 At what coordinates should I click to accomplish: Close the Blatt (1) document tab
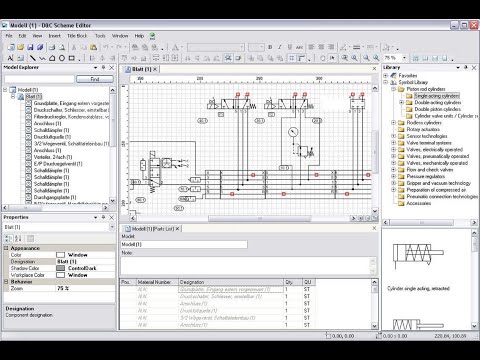(x=155, y=69)
